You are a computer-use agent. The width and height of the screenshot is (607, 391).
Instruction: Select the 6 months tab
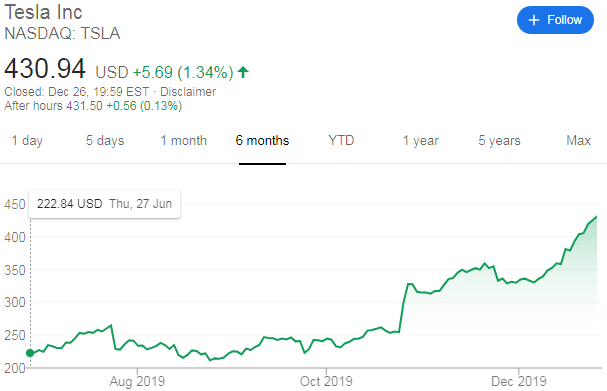point(262,140)
